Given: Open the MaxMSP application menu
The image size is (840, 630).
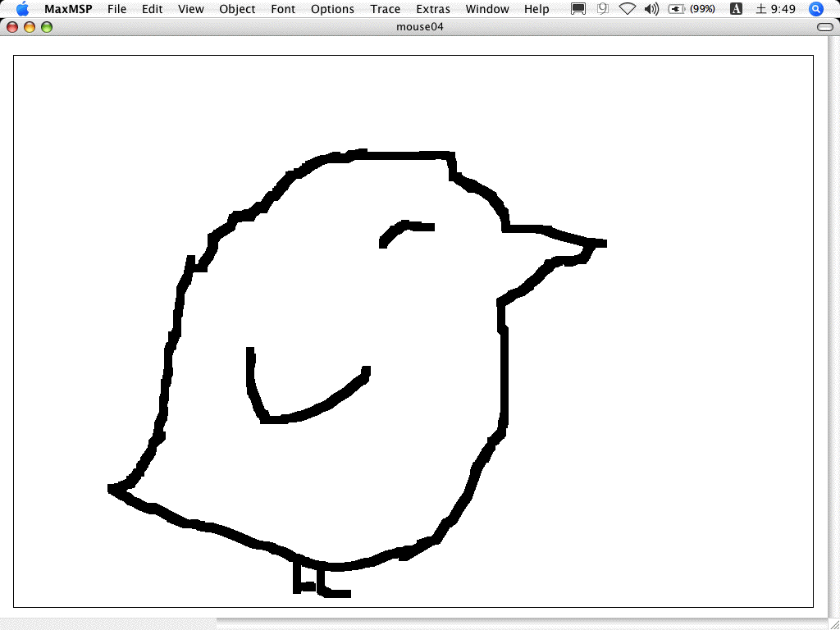Looking at the screenshot, I should point(68,9).
